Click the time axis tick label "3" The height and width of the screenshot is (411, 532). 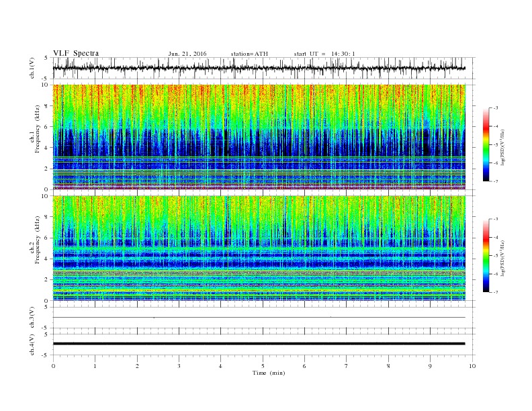click(x=179, y=366)
